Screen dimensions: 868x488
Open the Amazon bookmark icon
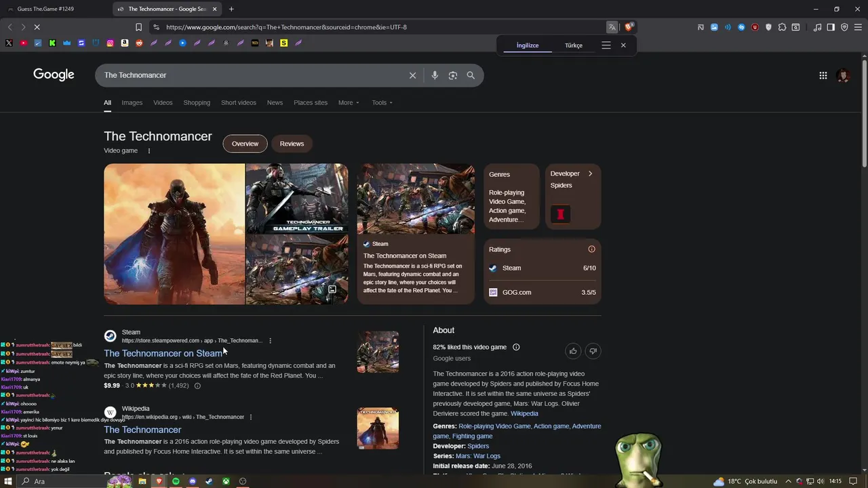[125, 43]
